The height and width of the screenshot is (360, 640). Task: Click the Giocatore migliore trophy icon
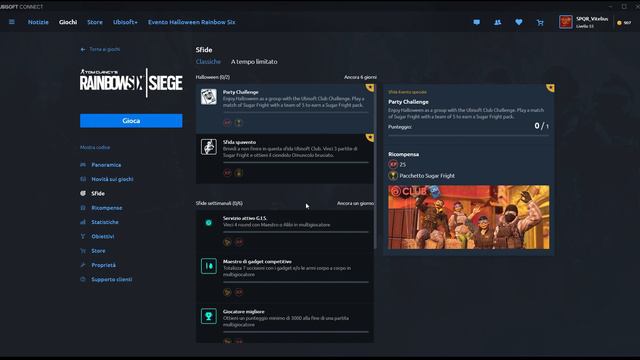pos(209,316)
